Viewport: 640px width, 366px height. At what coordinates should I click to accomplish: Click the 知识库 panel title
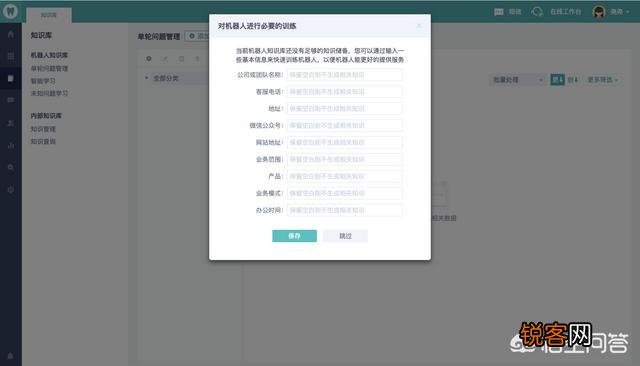coord(41,35)
